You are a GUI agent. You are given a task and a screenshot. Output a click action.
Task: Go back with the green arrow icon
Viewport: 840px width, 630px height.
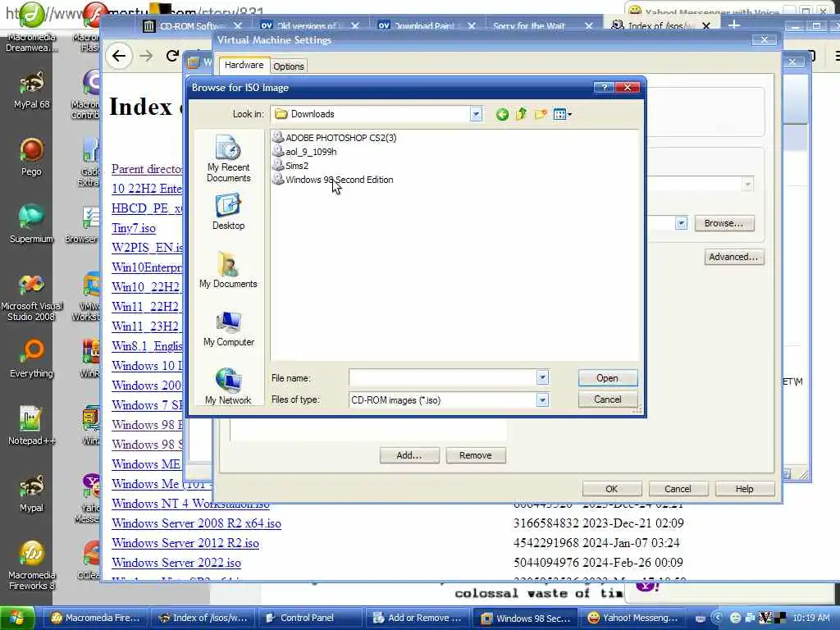point(502,114)
